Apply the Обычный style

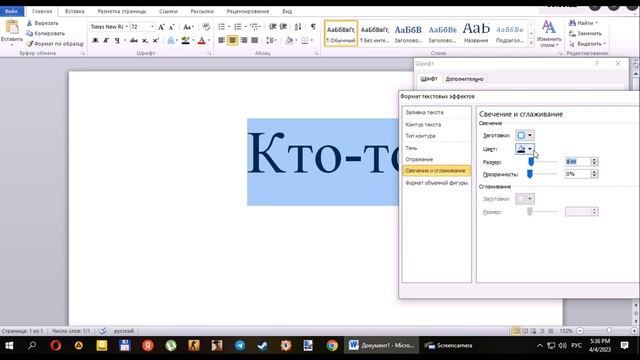click(341, 33)
